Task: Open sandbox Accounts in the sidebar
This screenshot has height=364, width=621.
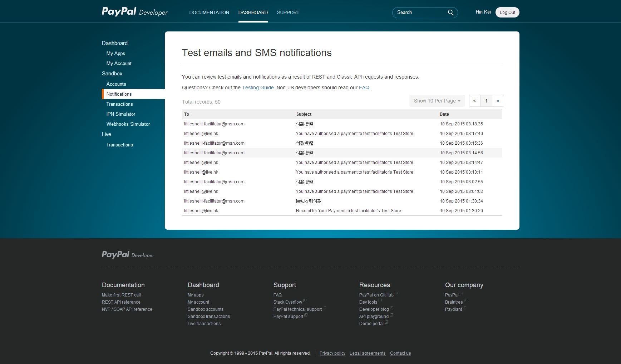Action: coord(116,84)
